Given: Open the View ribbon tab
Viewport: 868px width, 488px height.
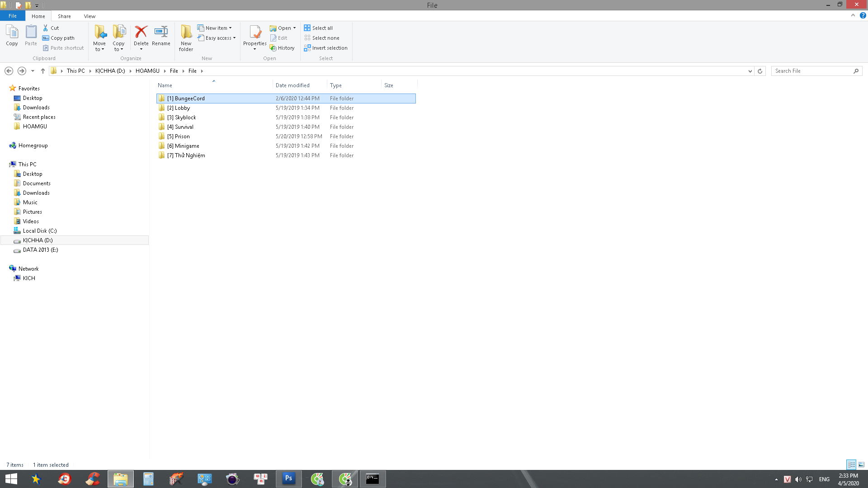Looking at the screenshot, I should click(90, 16).
